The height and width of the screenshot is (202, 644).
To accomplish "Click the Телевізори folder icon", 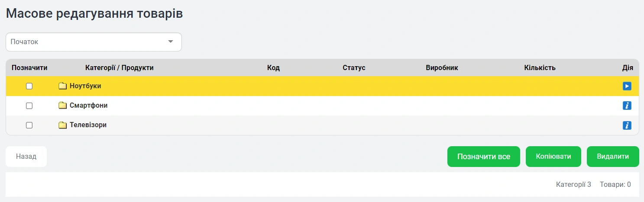I will pos(63,125).
